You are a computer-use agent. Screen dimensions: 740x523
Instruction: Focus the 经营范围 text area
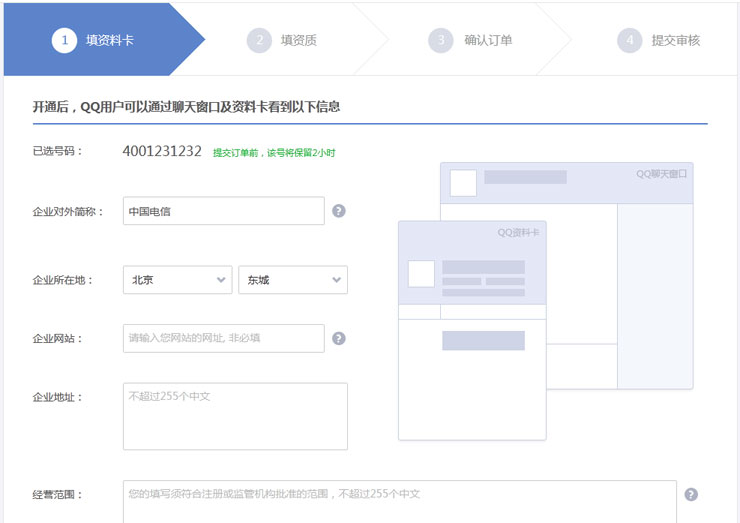[400, 502]
